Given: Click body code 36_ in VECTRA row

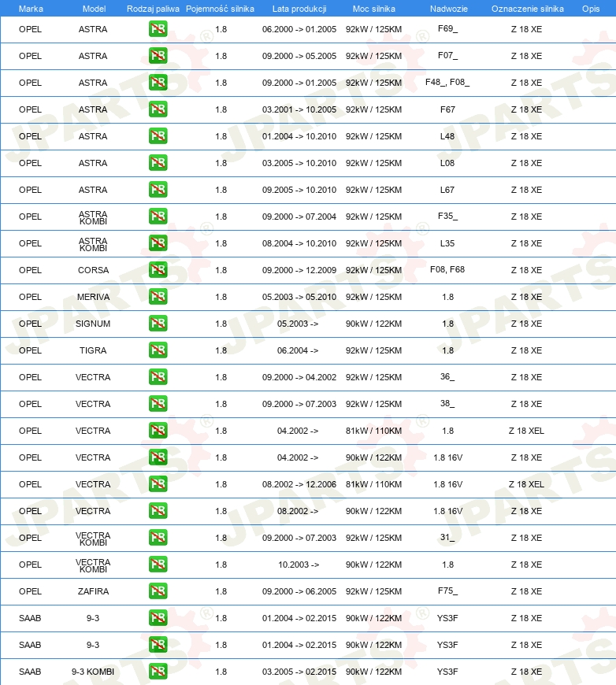Looking at the screenshot, I should [x=447, y=376].
